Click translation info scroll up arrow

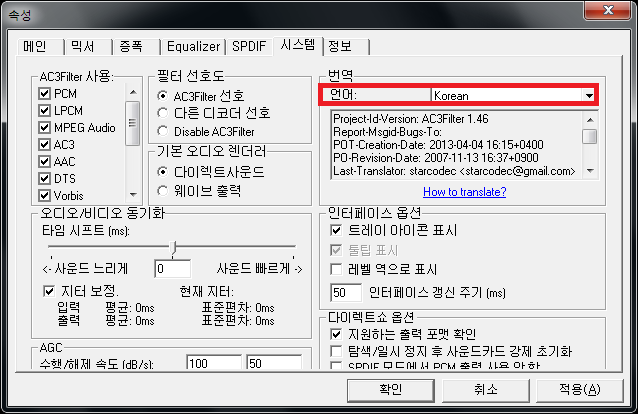click(x=590, y=120)
